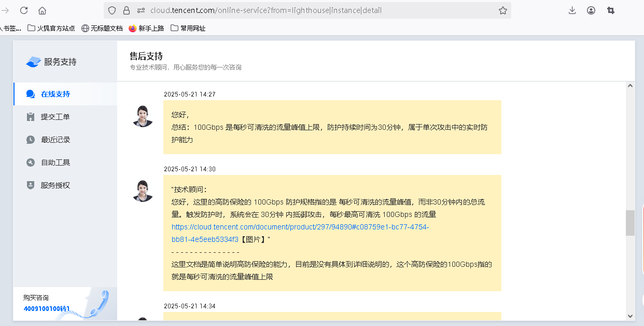Click the screenshot crop toolbar icon

[x=611, y=10]
